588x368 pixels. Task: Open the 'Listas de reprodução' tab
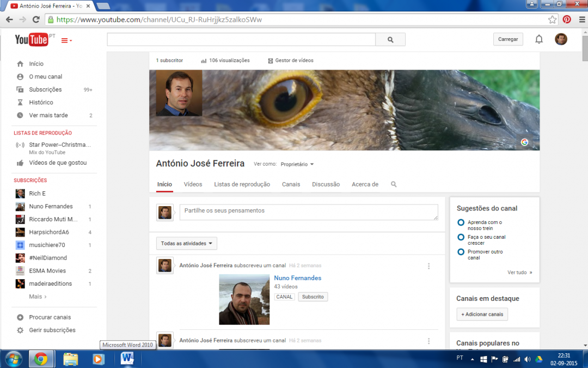(242, 184)
